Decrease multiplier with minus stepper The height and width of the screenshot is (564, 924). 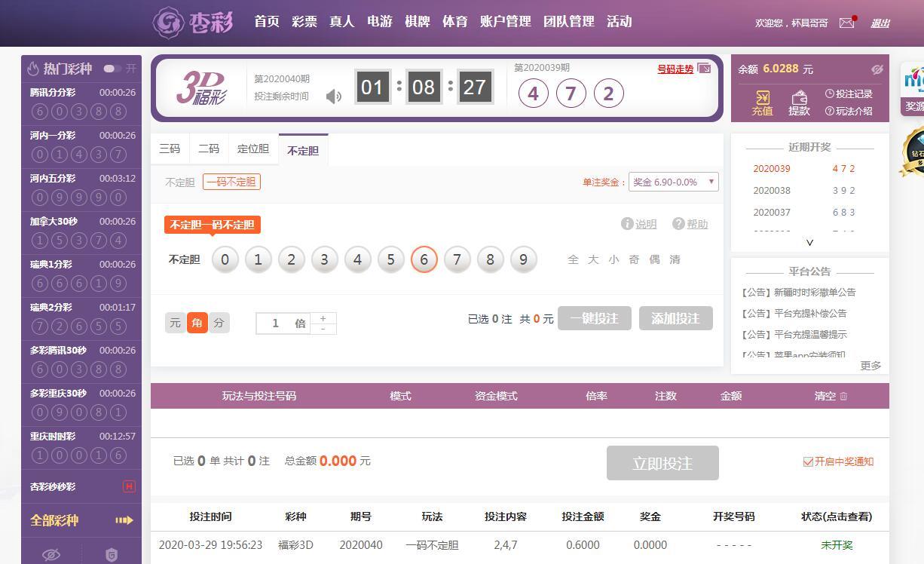coord(323,329)
